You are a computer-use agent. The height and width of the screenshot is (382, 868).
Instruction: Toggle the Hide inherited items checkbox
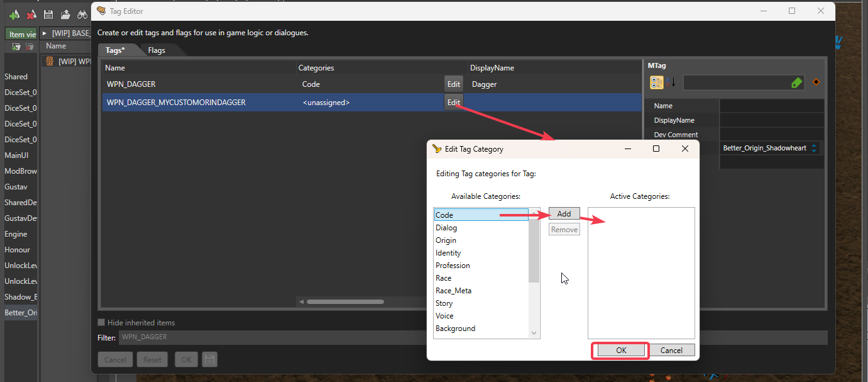102,323
